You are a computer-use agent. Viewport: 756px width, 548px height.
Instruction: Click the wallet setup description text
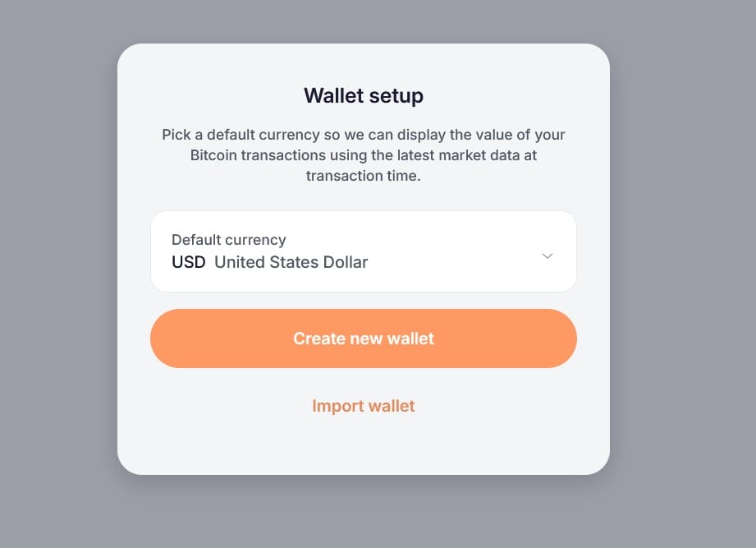[364, 154]
